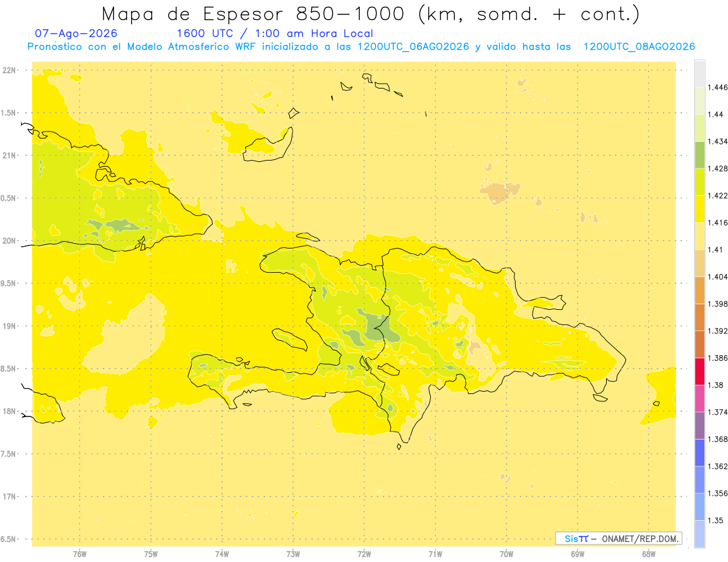728x562 pixels.
Task: Click the "1.428" colorbar value
Action: click(717, 169)
